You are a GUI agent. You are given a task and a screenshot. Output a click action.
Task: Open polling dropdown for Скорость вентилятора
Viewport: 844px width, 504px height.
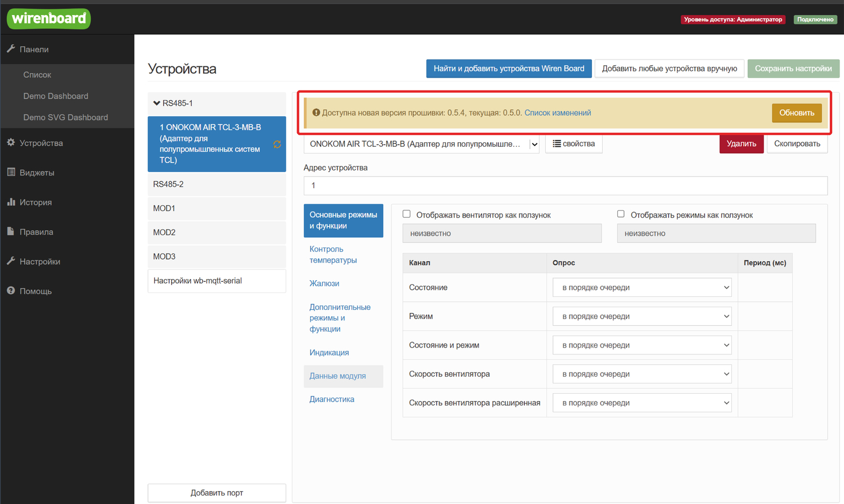coord(642,374)
